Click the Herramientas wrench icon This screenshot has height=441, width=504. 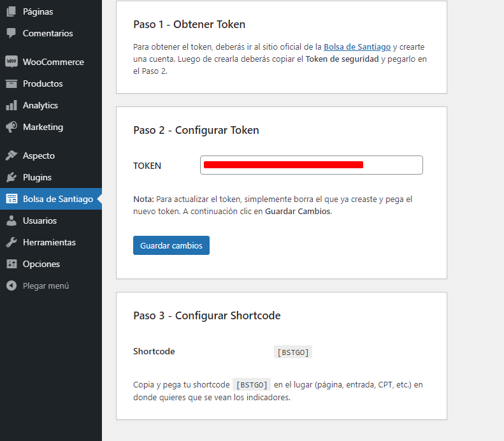[11, 242]
